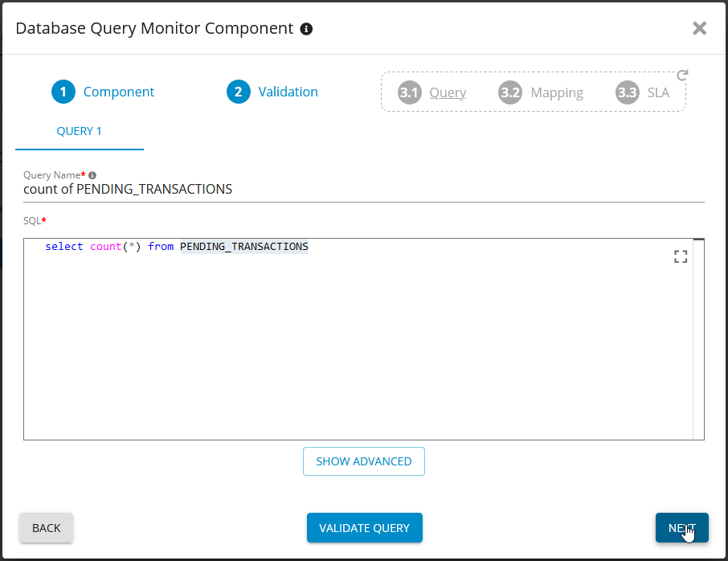Select the 3.2 step circle
Screen dimensions: 728x561
point(510,92)
